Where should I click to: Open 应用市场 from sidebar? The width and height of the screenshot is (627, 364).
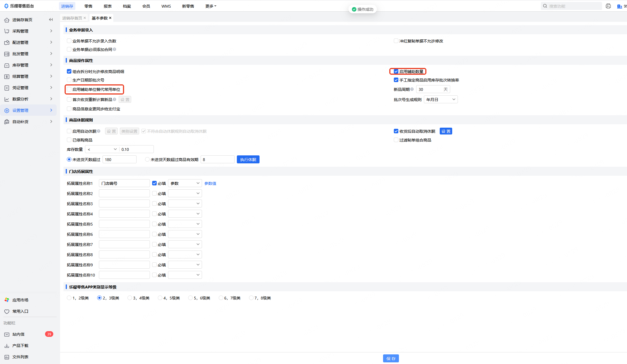click(20, 300)
